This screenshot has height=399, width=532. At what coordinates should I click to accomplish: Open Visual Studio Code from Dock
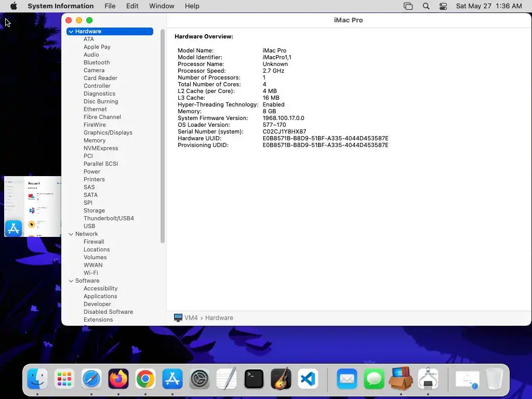coord(308,379)
